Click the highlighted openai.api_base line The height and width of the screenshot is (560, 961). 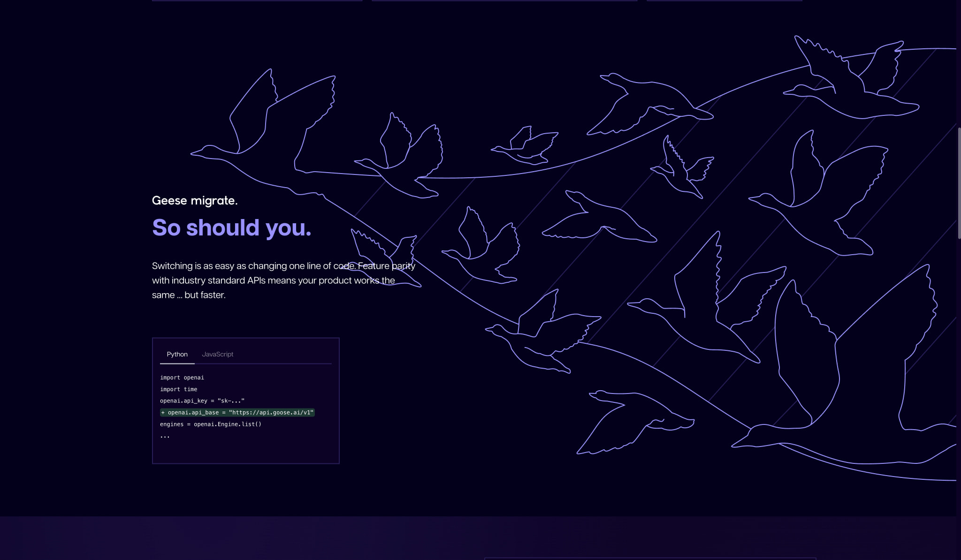pyautogui.click(x=237, y=413)
